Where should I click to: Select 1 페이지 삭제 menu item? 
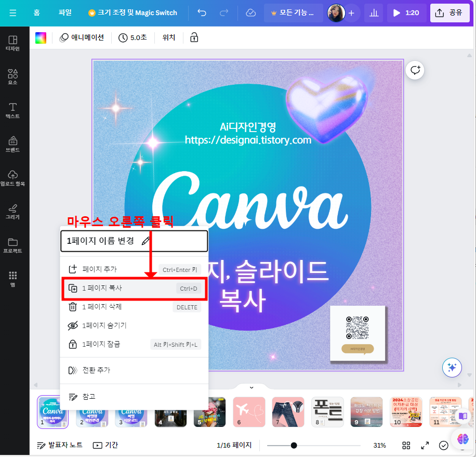(x=134, y=307)
